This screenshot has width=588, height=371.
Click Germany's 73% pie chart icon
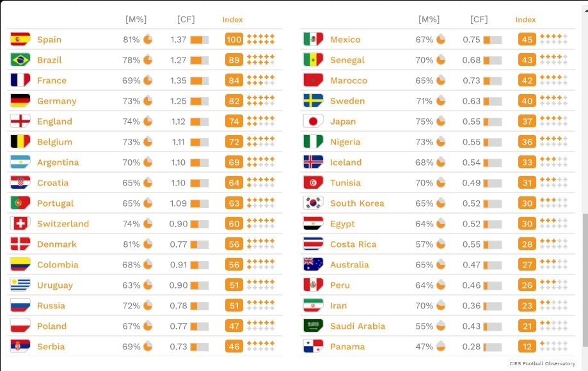(x=148, y=101)
